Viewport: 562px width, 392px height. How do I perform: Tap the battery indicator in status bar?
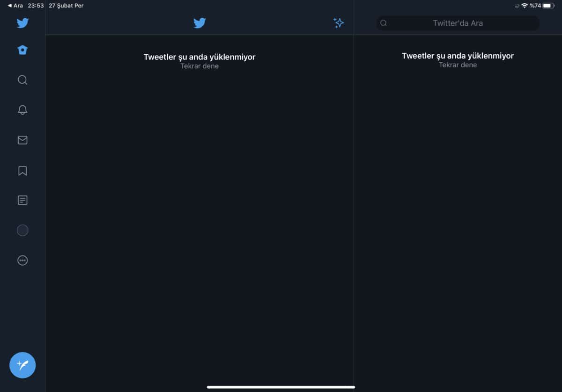[x=548, y=6]
